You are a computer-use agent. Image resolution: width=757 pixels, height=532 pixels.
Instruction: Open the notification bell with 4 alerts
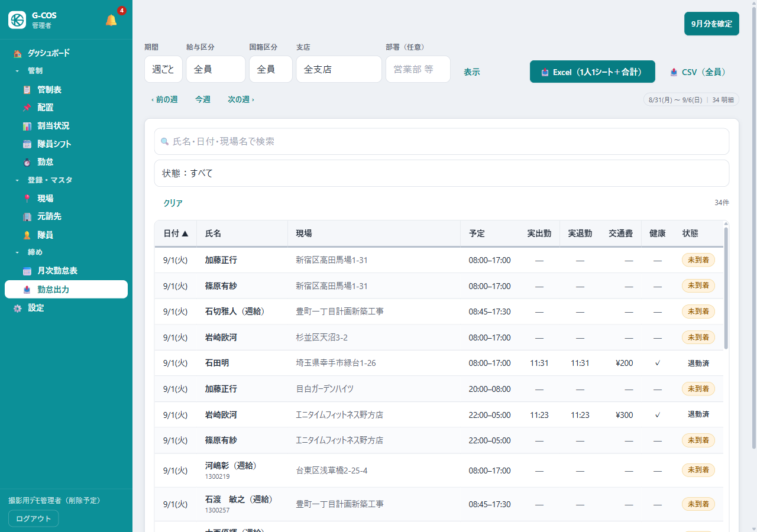coord(111,20)
